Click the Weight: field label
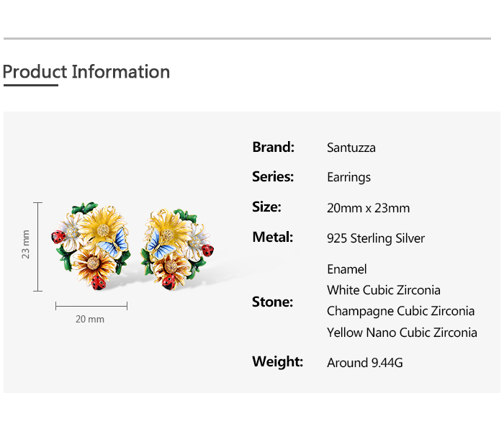This screenshot has width=504, height=429. coord(277,361)
